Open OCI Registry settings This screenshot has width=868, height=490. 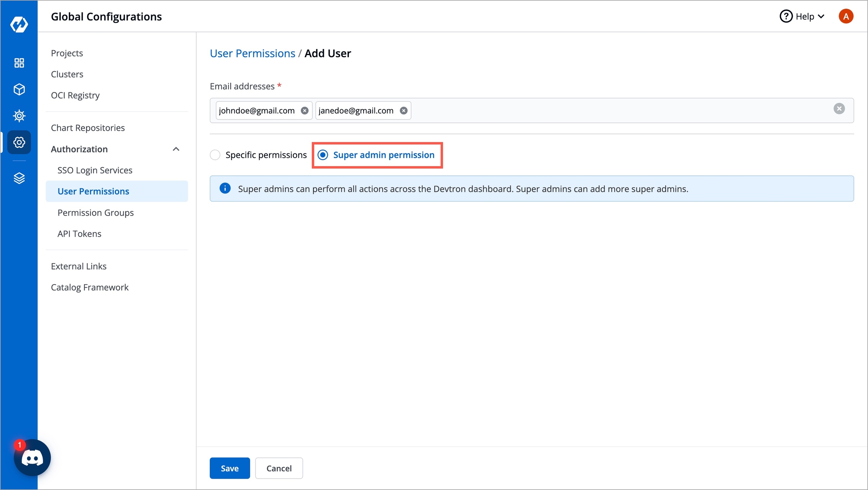(x=75, y=95)
